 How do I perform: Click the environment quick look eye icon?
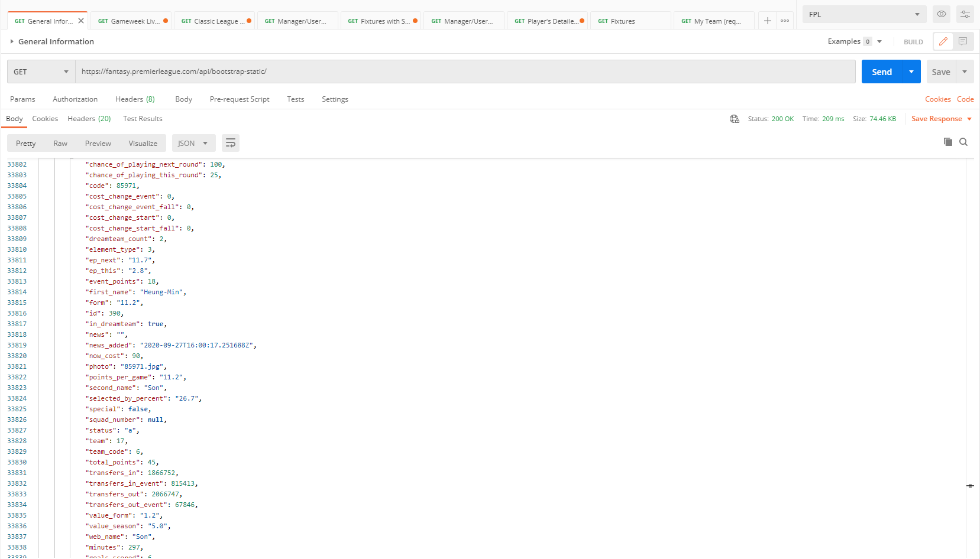pos(942,14)
